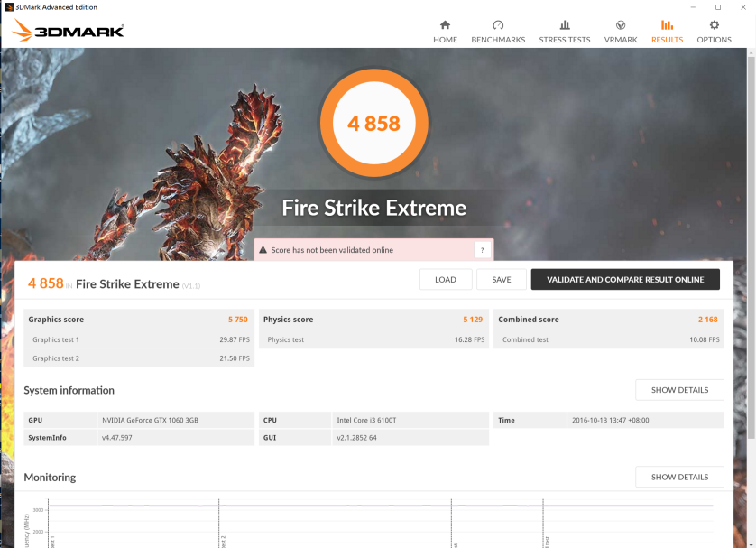Click the Combined score value 2 168
Viewport: 756px width, 548px height.
707,320
